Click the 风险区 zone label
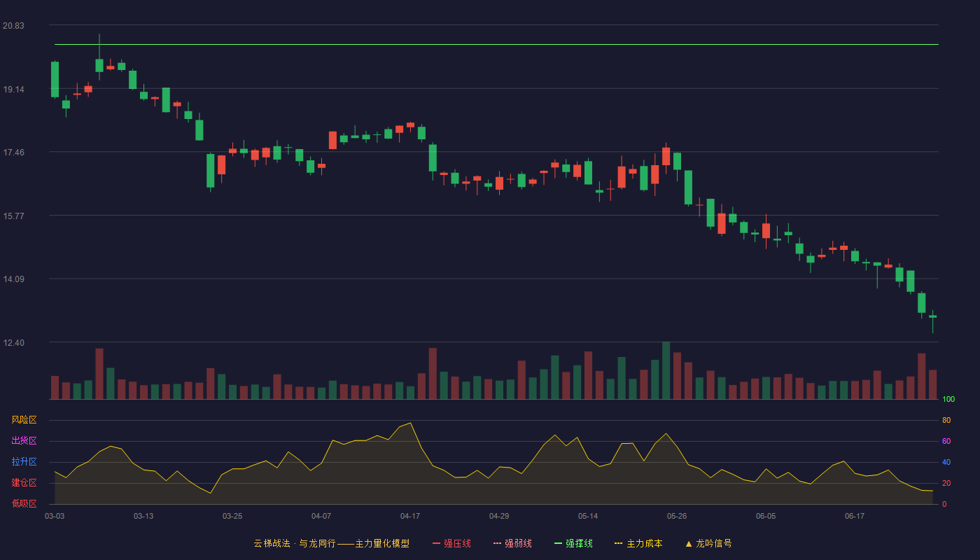980x560 pixels. click(x=24, y=420)
